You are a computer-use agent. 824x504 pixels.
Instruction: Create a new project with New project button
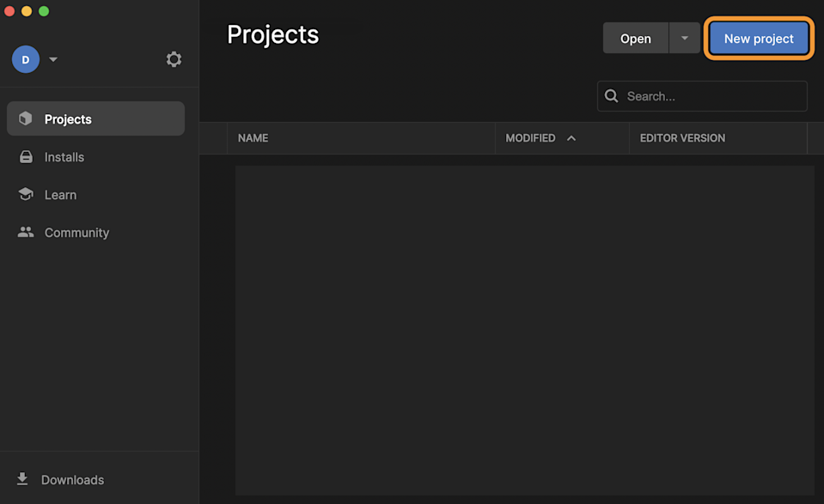(759, 38)
